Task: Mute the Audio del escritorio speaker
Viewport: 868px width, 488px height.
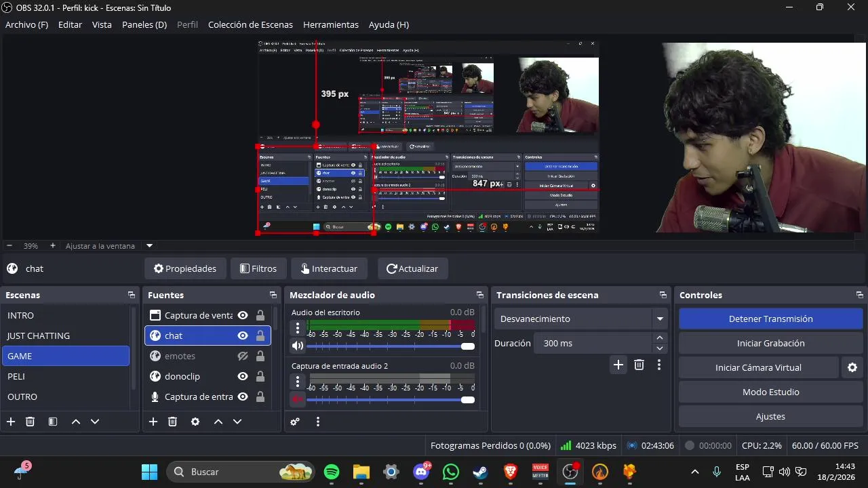Action: [x=297, y=346]
